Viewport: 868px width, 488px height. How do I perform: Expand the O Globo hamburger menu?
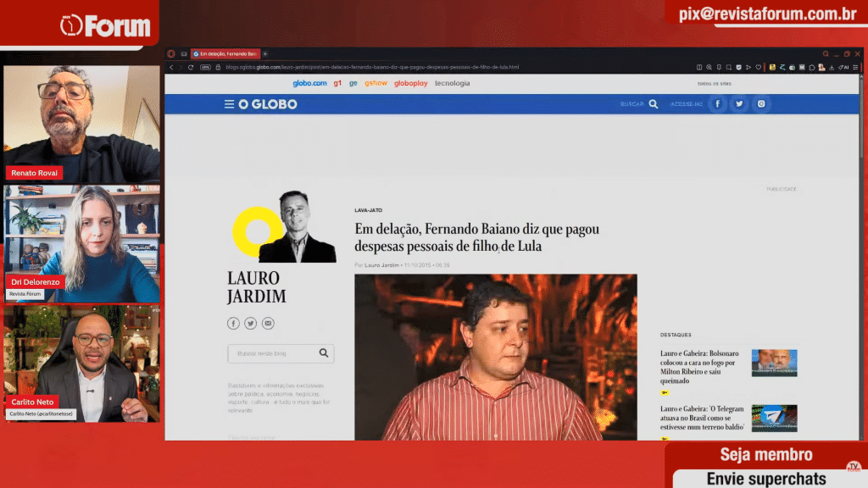tap(229, 104)
